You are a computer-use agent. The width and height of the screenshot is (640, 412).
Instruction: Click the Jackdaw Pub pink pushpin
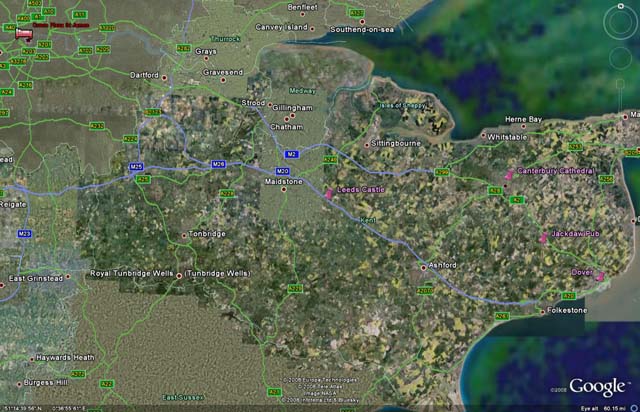[x=543, y=238]
